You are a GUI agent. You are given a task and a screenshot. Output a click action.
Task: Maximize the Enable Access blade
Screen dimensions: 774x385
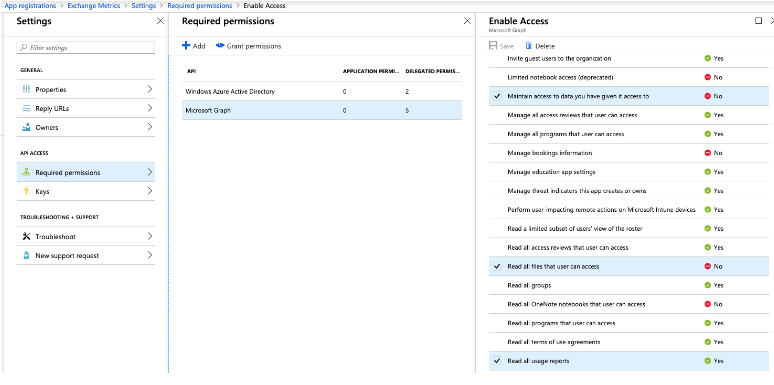[x=759, y=21]
